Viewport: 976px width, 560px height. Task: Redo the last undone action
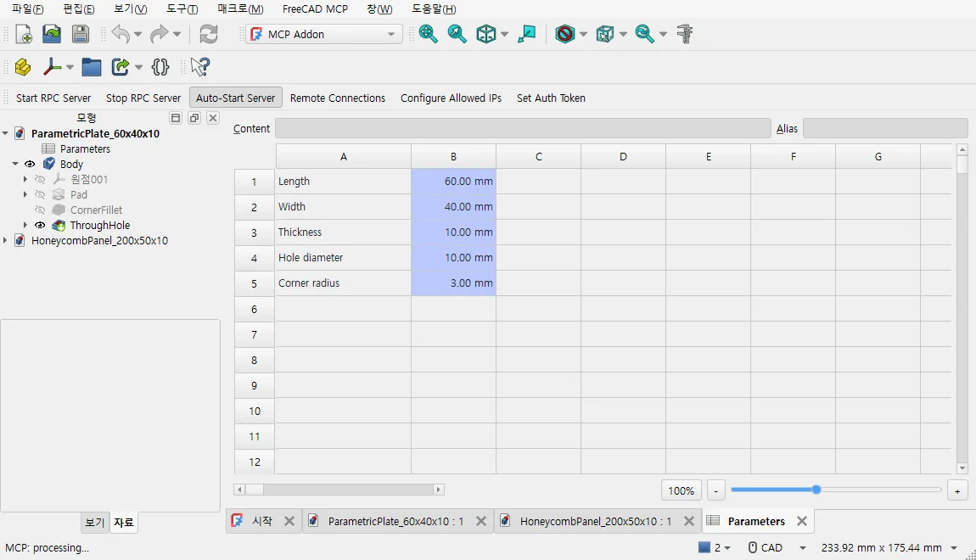pos(160,34)
